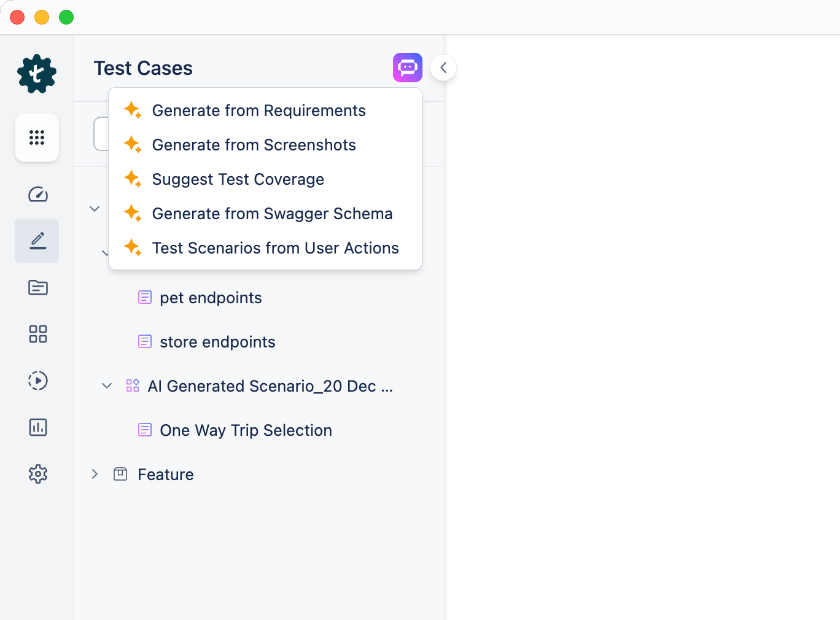Open the Test Data folder icon
Image resolution: width=840 pixels, height=620 pixels.
pyautogui.click(x=38, y=287)
